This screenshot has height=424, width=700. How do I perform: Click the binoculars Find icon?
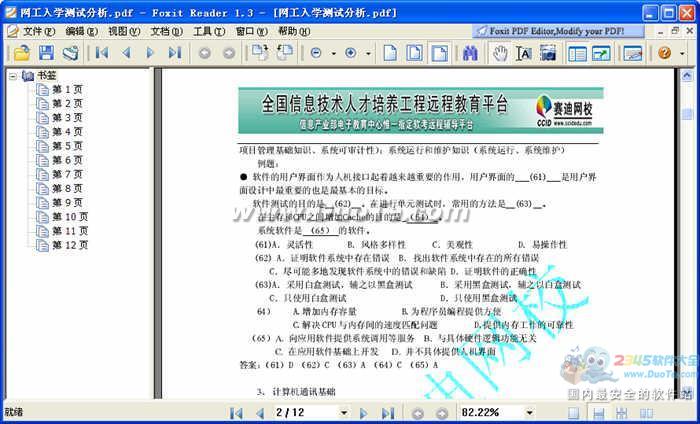coord(470,53)
